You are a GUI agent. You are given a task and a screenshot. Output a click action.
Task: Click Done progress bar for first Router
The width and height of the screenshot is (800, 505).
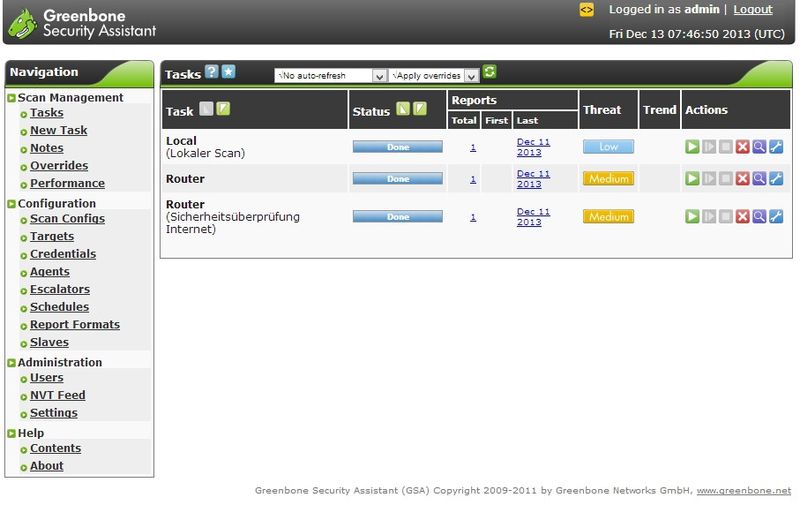397,179
